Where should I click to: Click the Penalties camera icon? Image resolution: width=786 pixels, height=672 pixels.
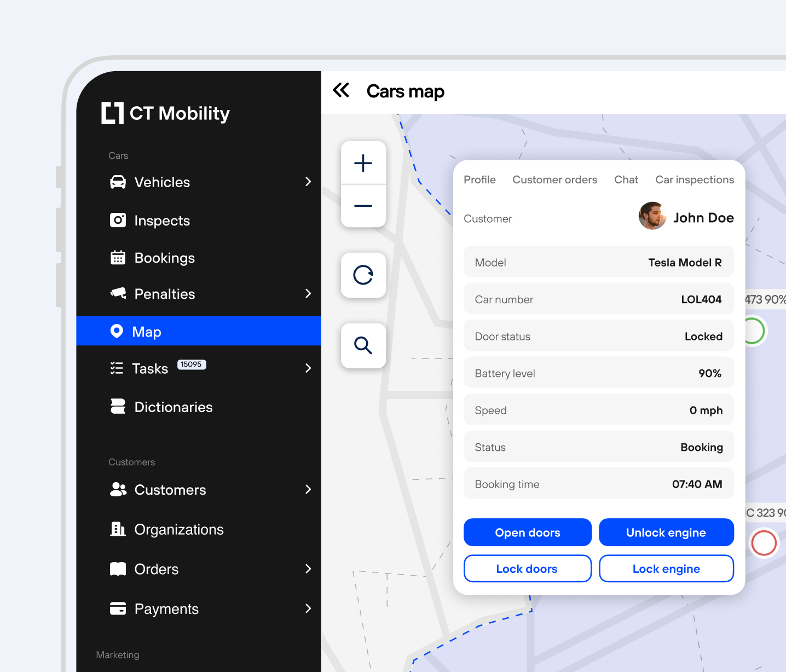(x=118, y=294)
